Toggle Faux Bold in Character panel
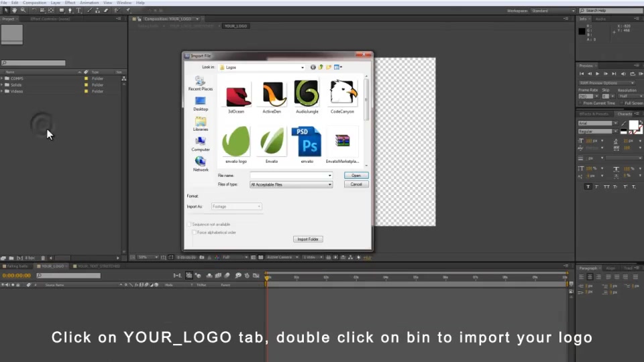Viewport: 644px width, 362px height. (588, 187)
